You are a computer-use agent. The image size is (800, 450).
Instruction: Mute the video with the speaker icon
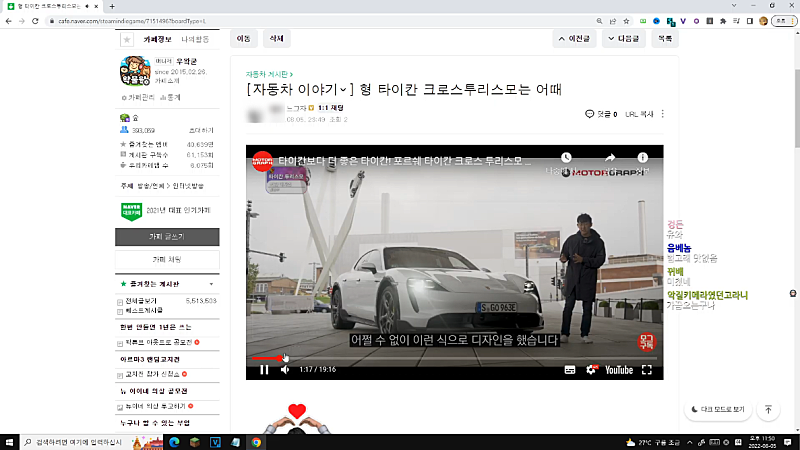(284, 370)
